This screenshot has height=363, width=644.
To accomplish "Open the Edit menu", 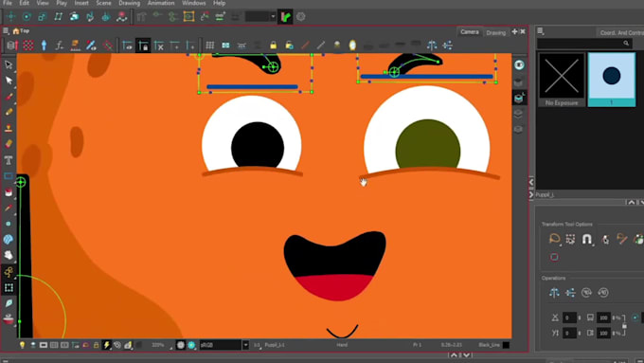I will point(25,3).
